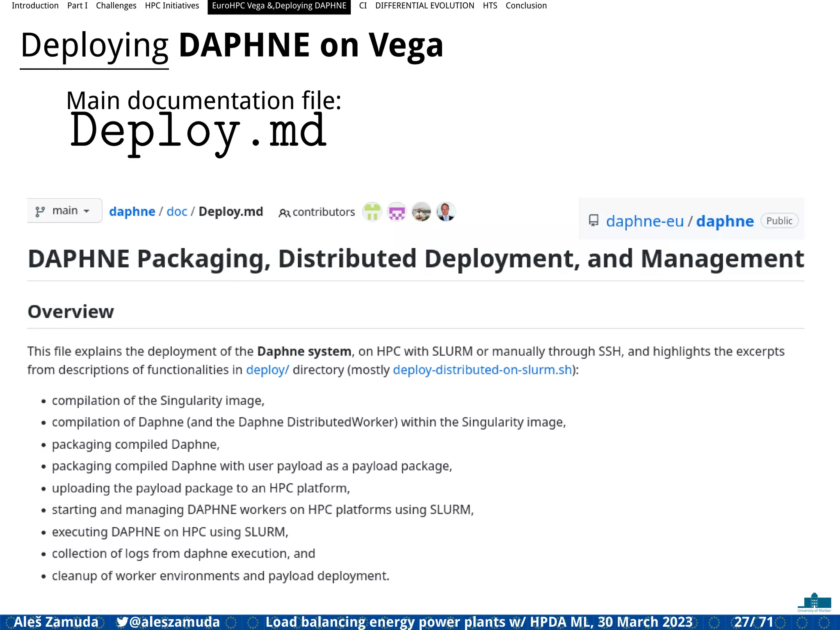Click the Public visibility badge

(779, 221)
